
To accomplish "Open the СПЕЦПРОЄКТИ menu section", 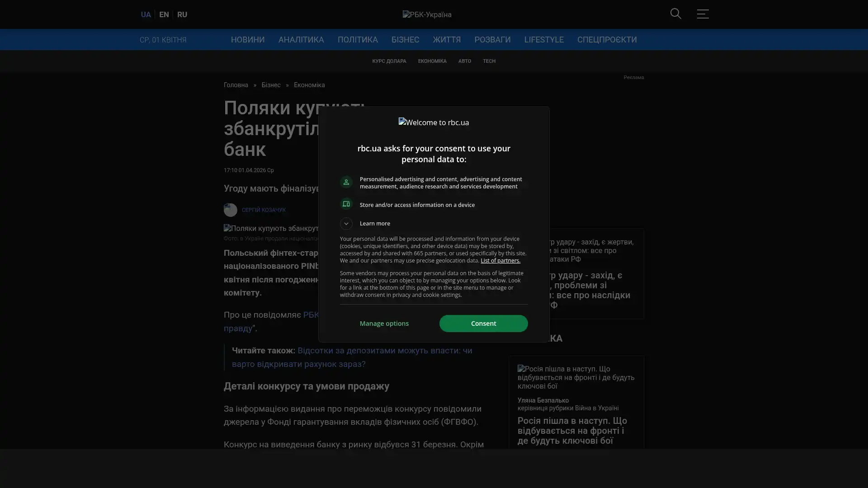I will tap(607, 40).
